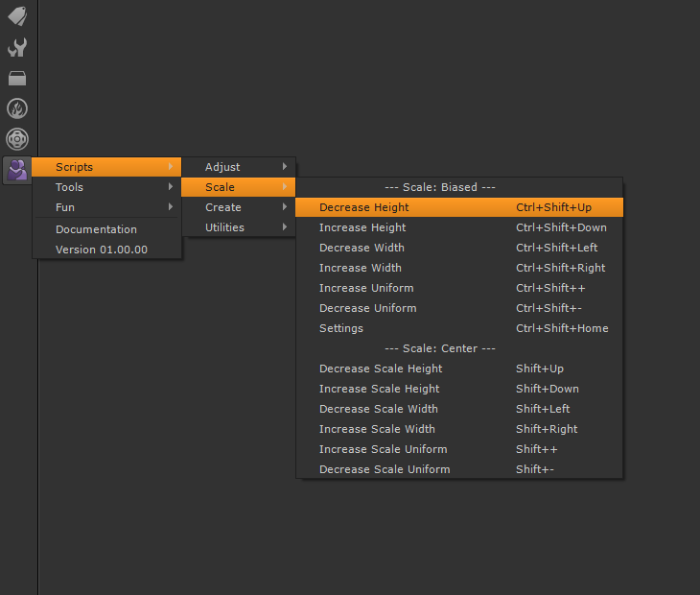Choose Decrease Scale Width entry

coord(459,408)
